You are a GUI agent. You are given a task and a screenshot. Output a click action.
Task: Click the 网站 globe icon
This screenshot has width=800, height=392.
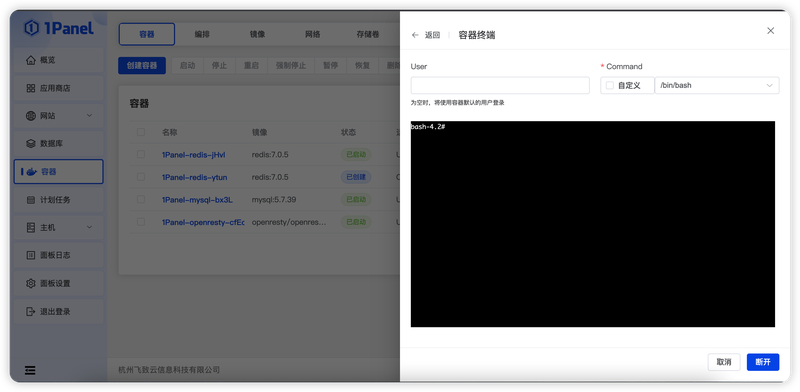point(31,116)
